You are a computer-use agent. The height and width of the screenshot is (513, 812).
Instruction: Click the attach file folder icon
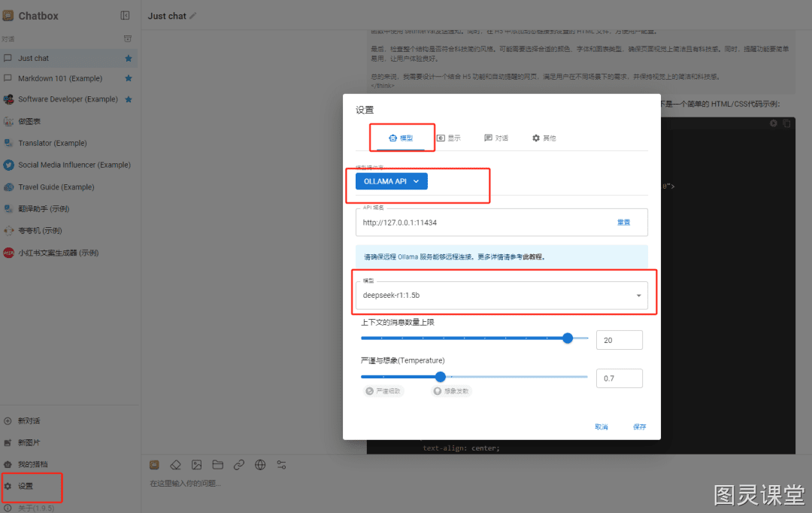point(217,465)
